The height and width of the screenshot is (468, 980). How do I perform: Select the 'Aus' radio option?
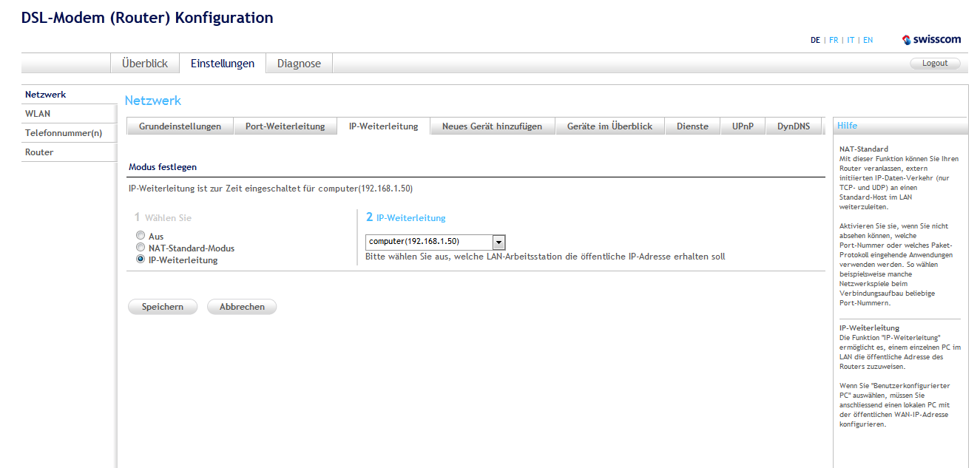tap(141, 236)
